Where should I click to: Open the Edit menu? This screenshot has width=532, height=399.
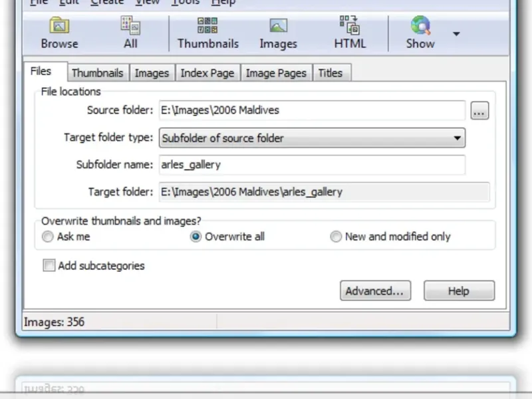click(69, 3)
